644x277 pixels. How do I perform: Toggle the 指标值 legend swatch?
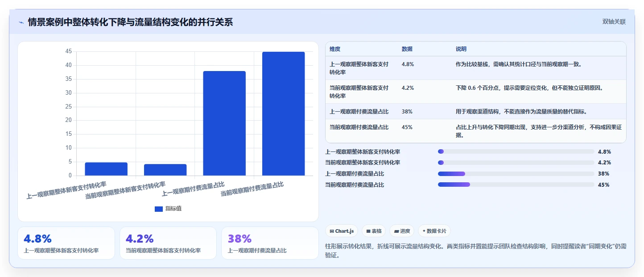(x=159, y=209)
